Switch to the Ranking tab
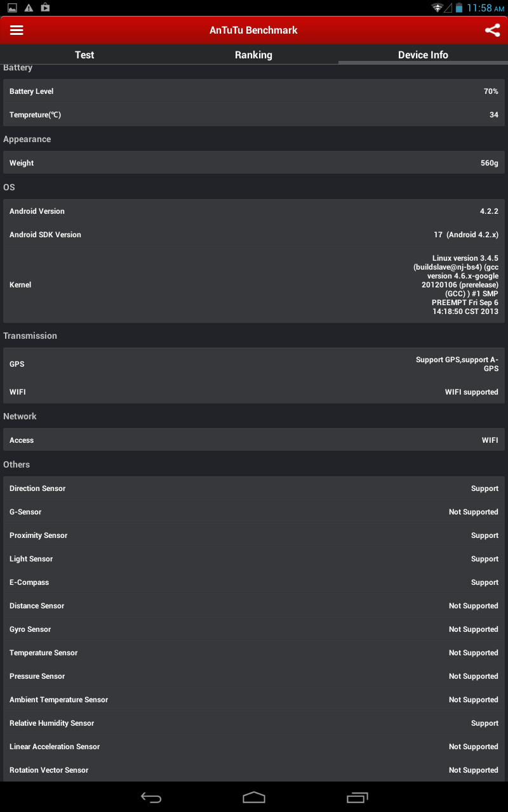This screenshot has width=508, height=812. click(x=253, y=55)
